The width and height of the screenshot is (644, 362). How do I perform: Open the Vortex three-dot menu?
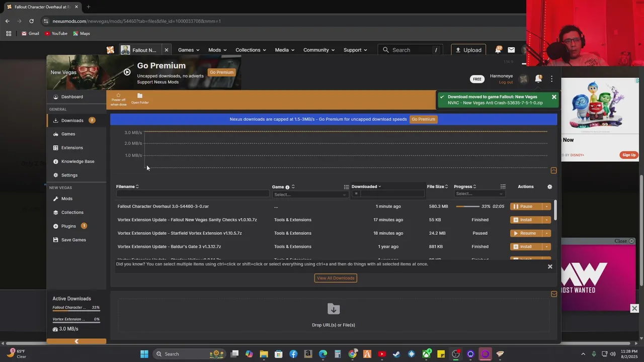[551, 79]
